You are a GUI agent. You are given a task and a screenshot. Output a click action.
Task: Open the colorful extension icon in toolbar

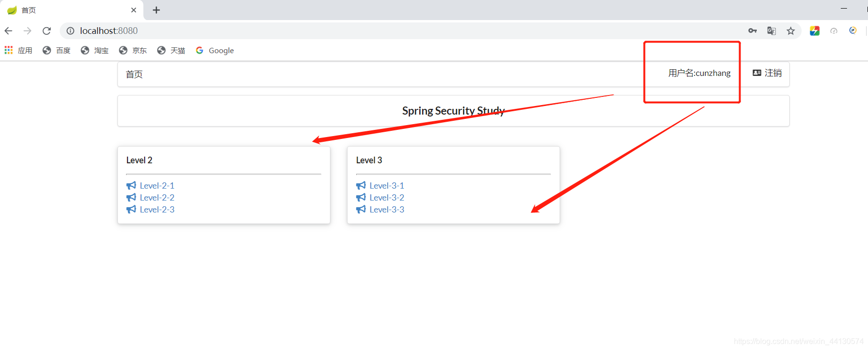pos(815,31)
